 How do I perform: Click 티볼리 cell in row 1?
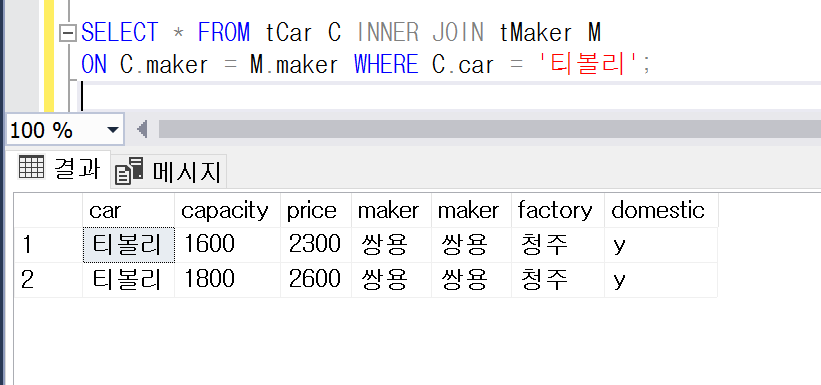click(x=128, y=245)
